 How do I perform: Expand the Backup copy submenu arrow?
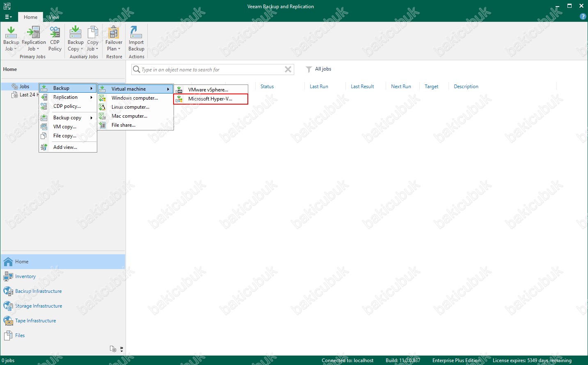point(92,118)
